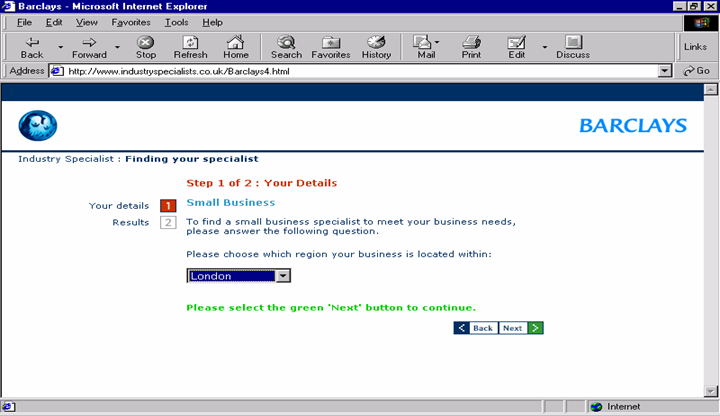Click 'Your details' step label
This screenshot has height=416, width=720.
point(119,206)
